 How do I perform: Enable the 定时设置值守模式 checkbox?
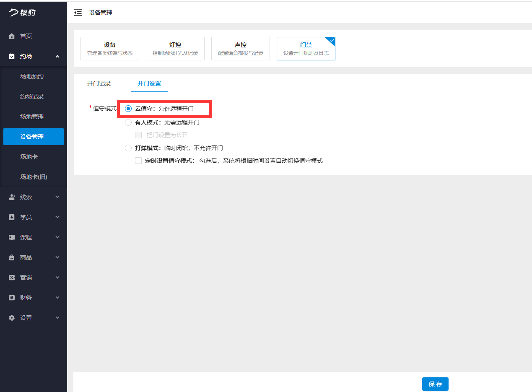point(138,160)
